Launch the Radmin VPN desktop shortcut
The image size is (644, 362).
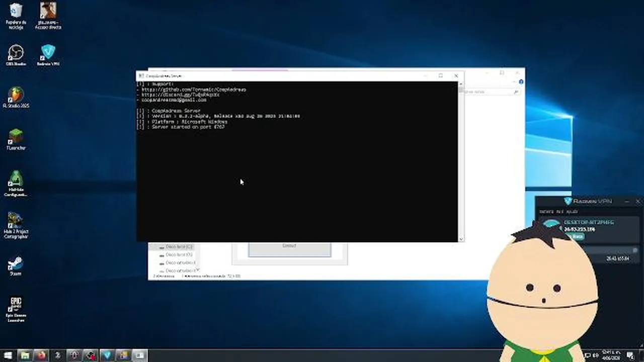48,55
